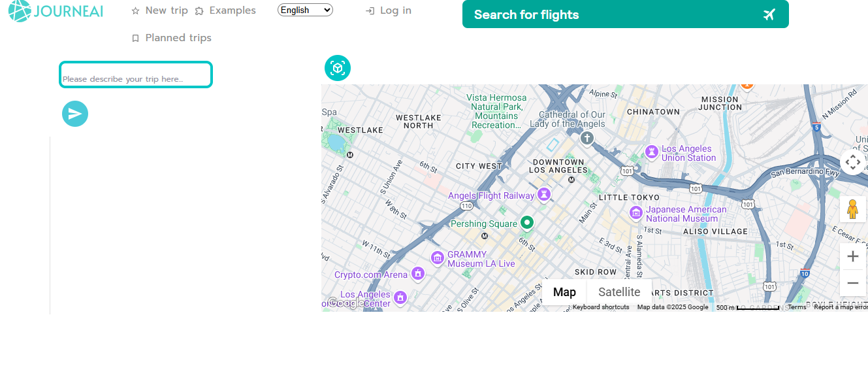Click the JourneAI logo
868x385 pixels.
[x=56, y=11]
